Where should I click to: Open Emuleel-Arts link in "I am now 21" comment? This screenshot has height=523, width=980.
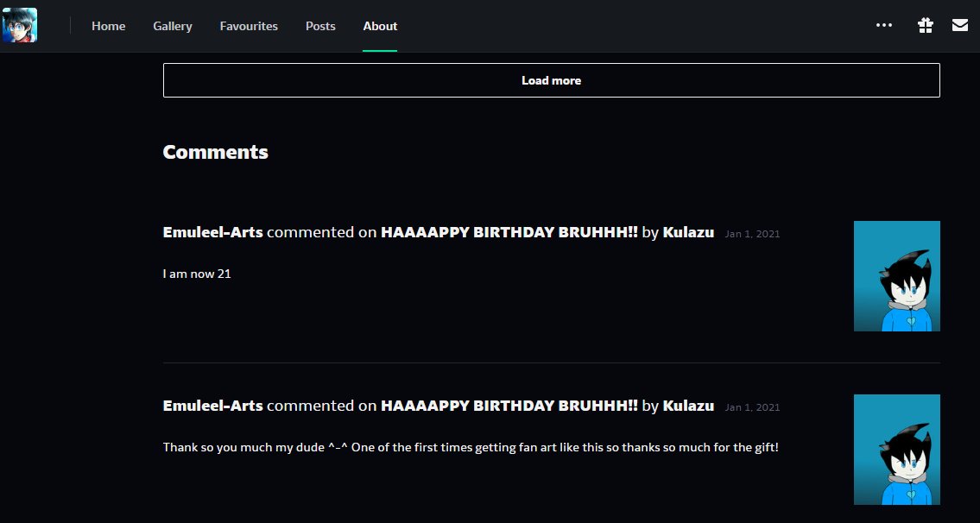point(212,232)
